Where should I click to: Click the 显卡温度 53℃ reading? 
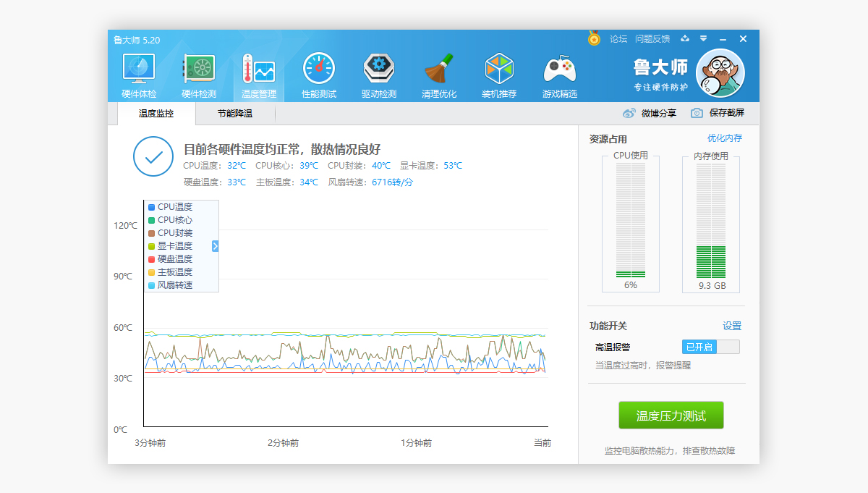pyautogui.click(x=431, y=166)
